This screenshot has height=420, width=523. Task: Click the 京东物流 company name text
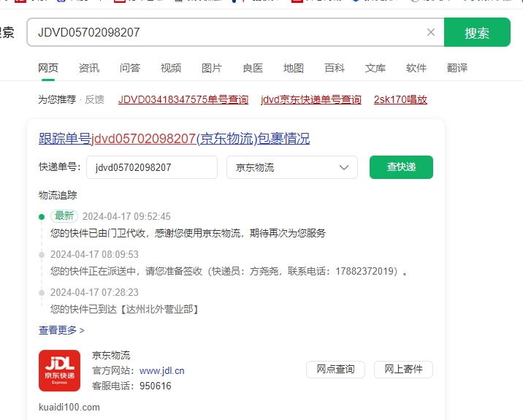(x=111, y=355)
